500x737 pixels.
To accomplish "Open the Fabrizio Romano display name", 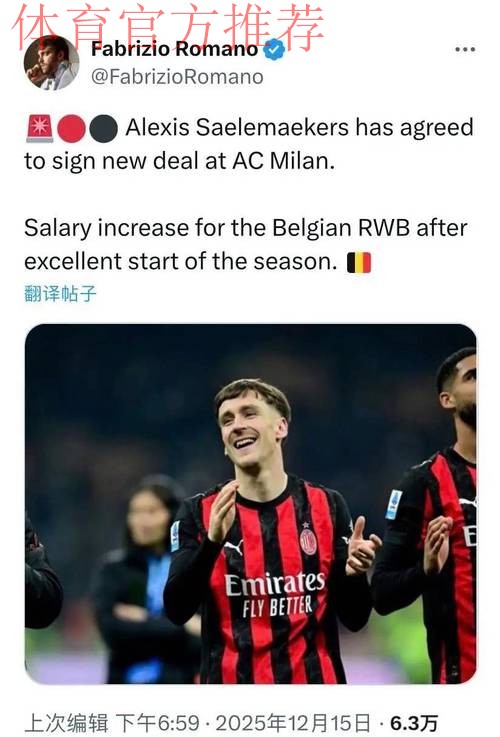I will (x=174, y=49).
